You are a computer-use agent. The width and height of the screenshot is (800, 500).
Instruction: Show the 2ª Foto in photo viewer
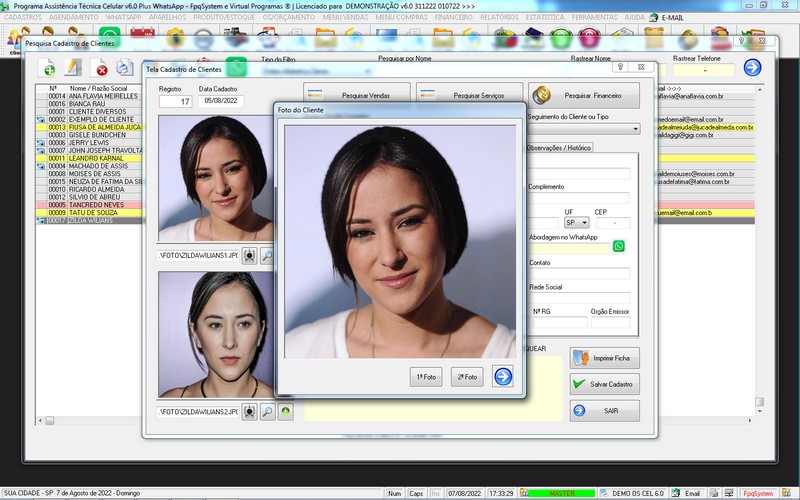click(467, 377)
